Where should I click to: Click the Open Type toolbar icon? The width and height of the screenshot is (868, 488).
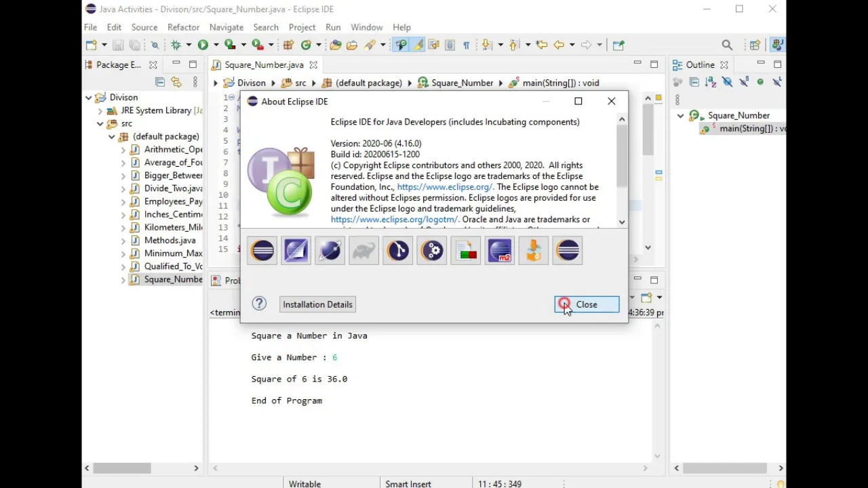[x=336, y=45]
